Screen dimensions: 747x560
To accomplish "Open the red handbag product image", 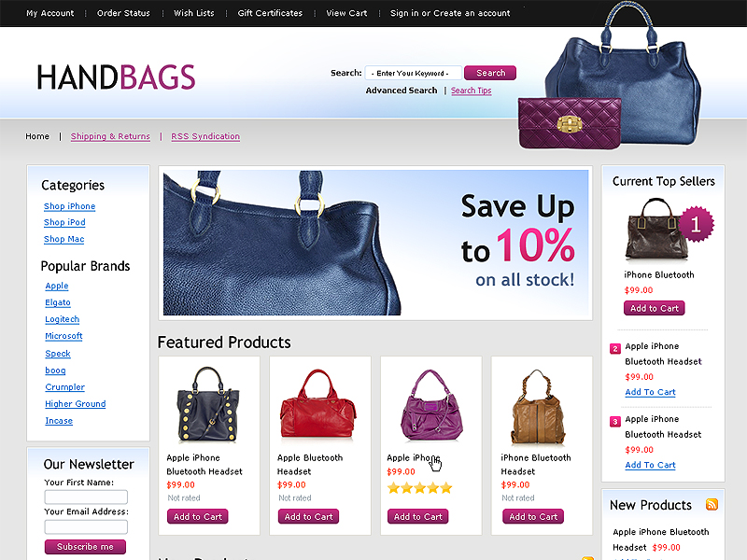I will click(x=317, y=404).
